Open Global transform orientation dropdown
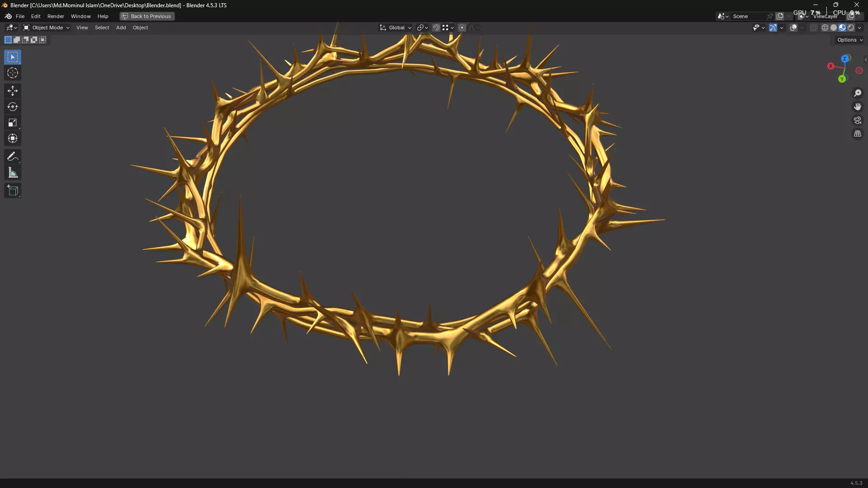 pos(396,28)
